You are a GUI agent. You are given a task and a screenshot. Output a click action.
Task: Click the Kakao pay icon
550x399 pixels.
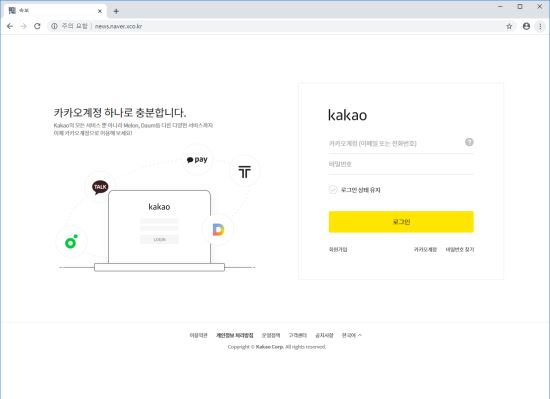(197, 160)
